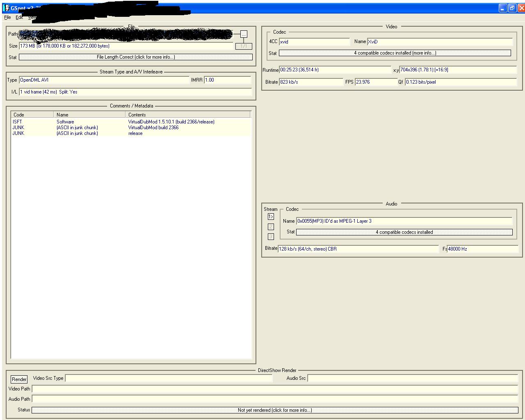Click the Render button
525x420 pixels.
[19, 379]
